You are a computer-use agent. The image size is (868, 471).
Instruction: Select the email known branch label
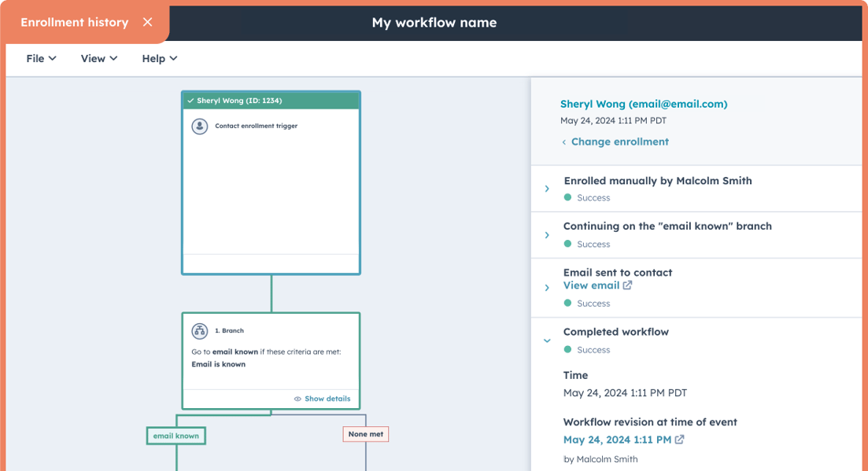175,435
